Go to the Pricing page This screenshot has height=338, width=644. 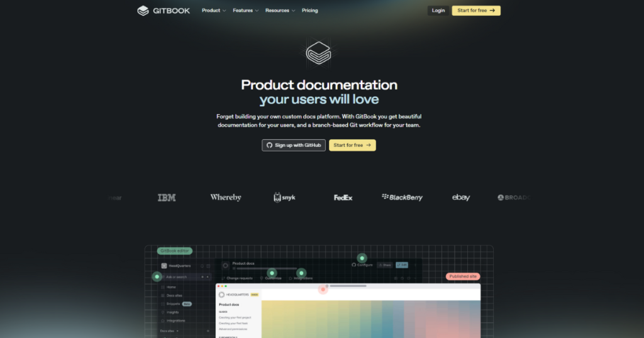(x=309, y=11)
